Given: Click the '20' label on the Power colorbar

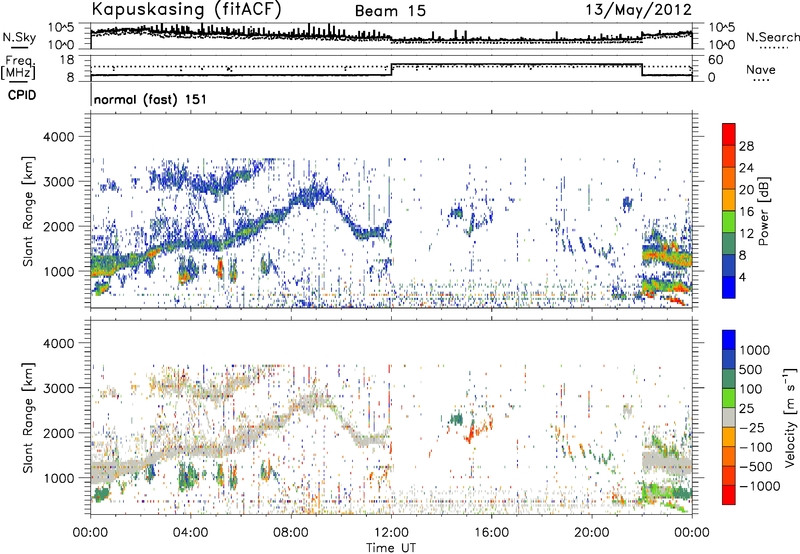Looking at the screenshot, I should pyautogui.click(x=746, y=190).
